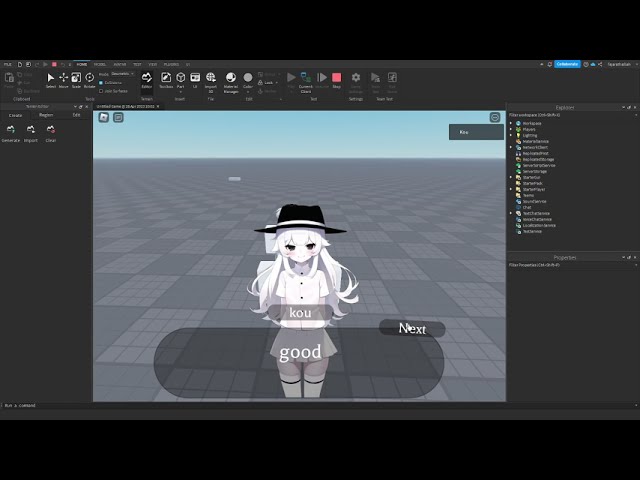Open the MODEL ribbon tab

pyautogui.click(x=100, y=64)
